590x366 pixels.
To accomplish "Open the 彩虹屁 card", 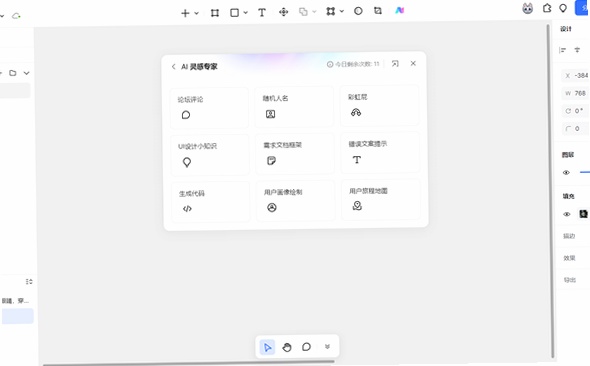I will (379, 106).
